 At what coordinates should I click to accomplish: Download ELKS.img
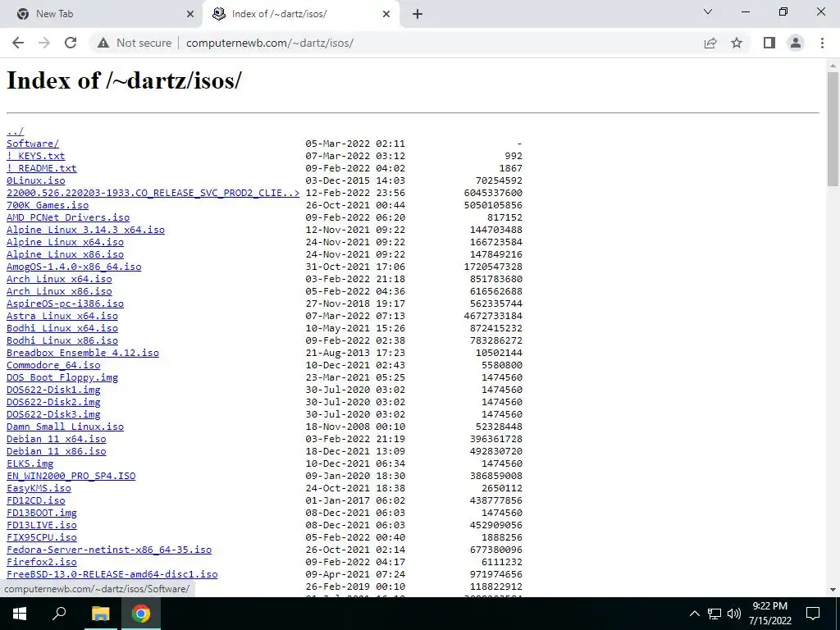(30, 464)
